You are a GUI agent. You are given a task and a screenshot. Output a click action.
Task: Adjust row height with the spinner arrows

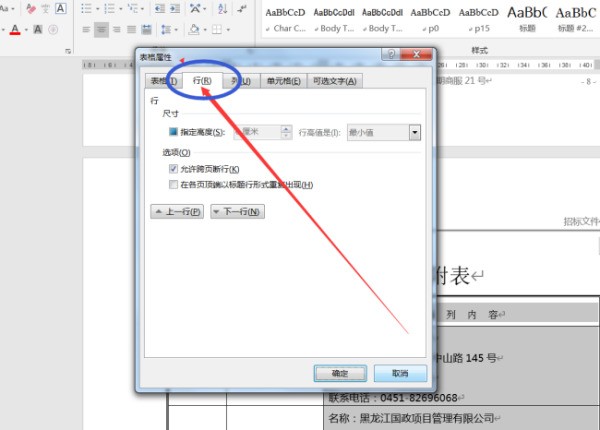click(x=286, y=132)
